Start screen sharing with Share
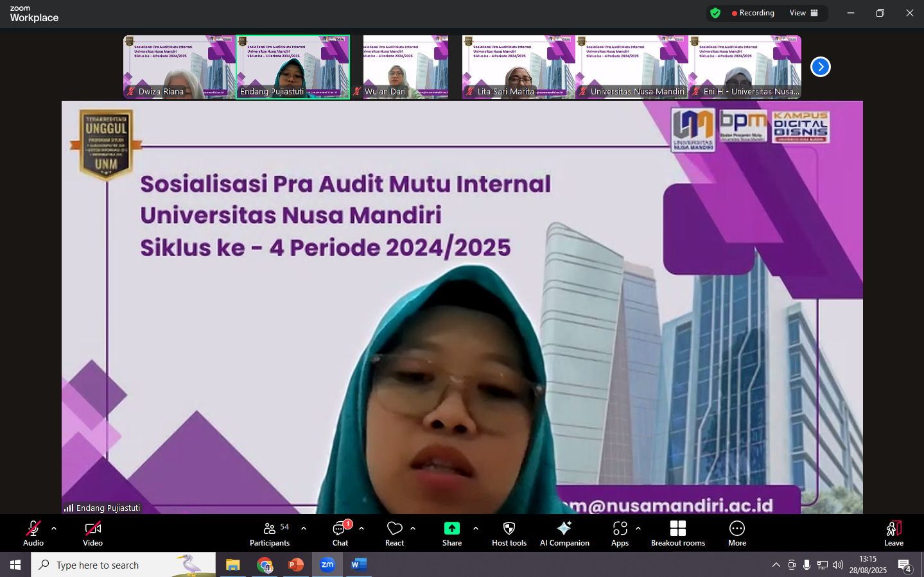Screen dimensions: 924x577 point(452,533)
